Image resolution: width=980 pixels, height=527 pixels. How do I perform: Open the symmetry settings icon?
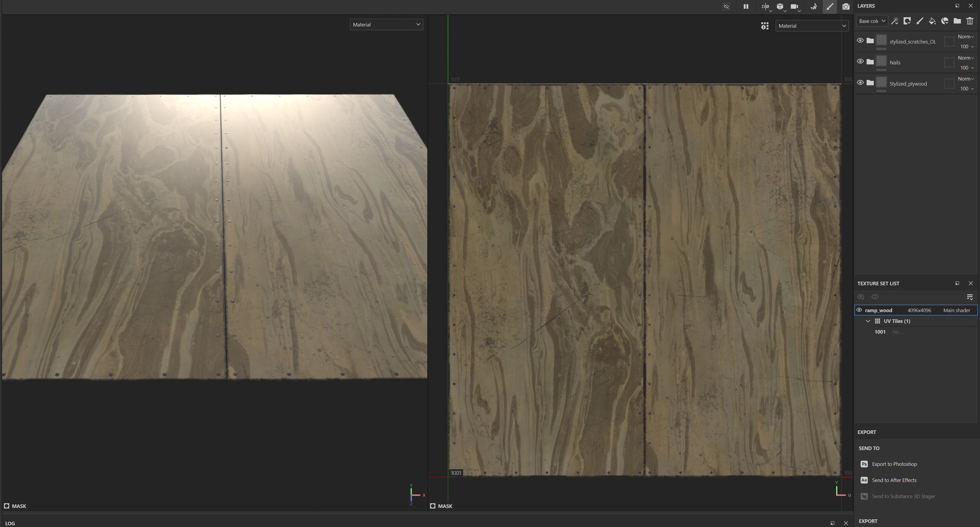[765, 6]
